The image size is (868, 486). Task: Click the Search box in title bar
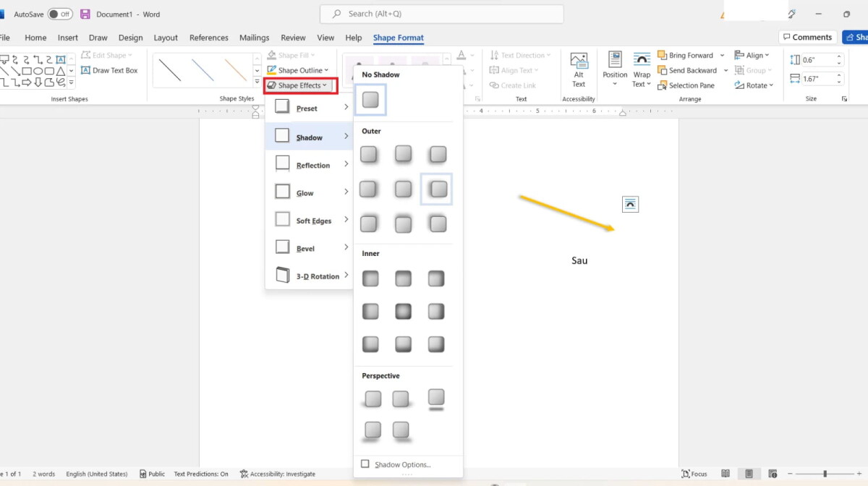pyautogui.click(x=441, y=14)
